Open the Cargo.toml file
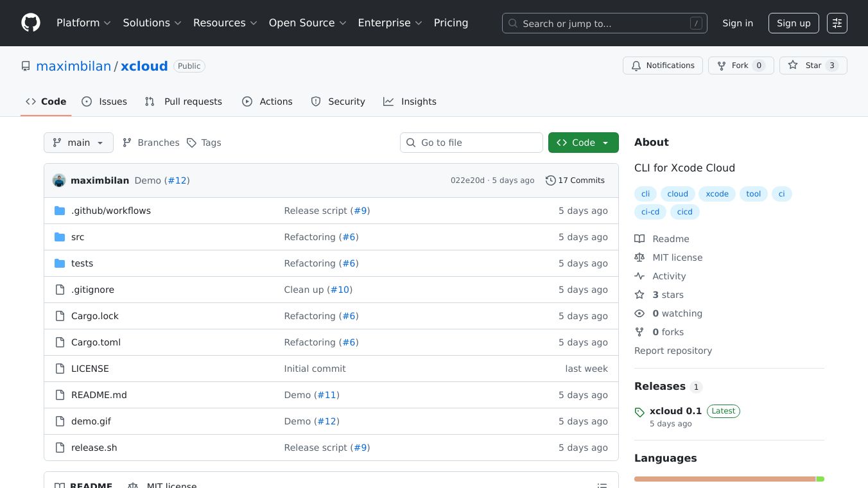 click(96, 342)
